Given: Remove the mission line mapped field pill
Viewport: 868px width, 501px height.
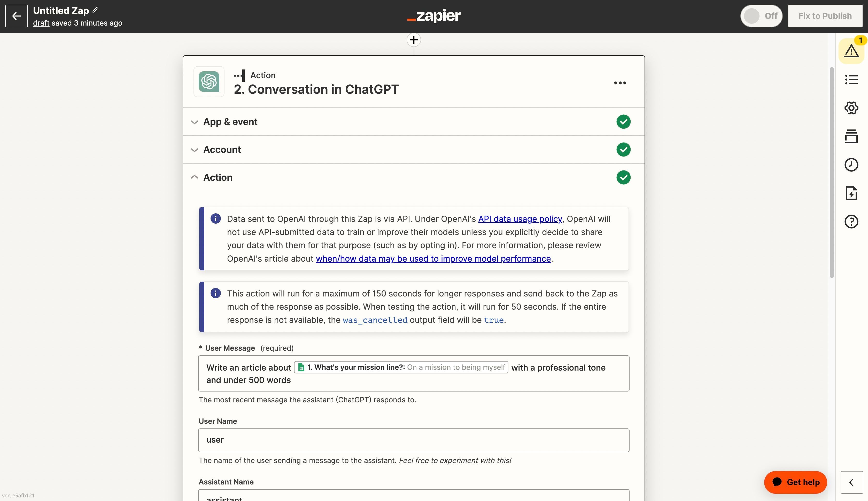Looking at the screenshot, I should pos(401,367).
